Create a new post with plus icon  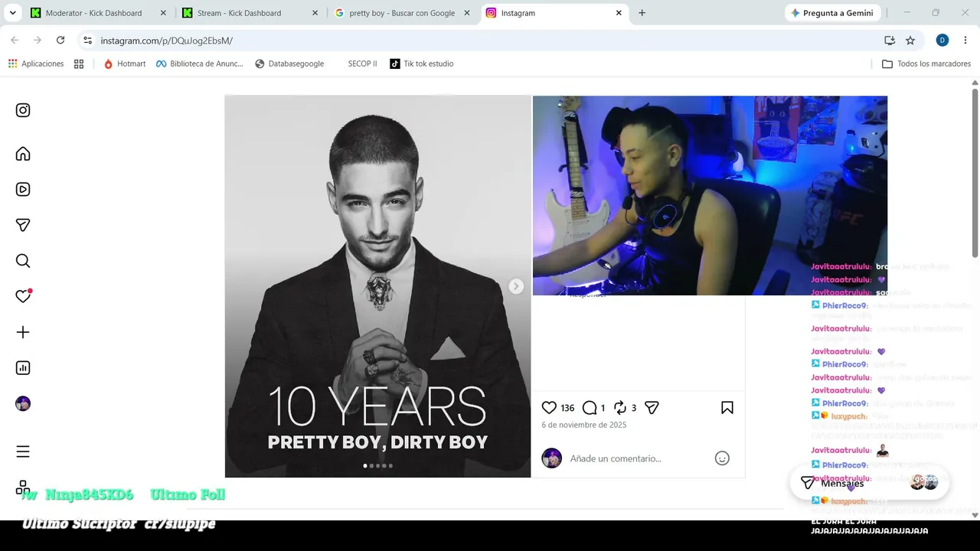click(x=23, y=332)
